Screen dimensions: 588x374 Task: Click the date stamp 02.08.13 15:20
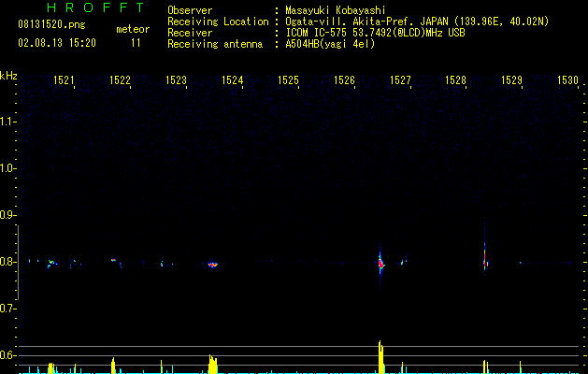pyautogui.click(x=57, y=43)
